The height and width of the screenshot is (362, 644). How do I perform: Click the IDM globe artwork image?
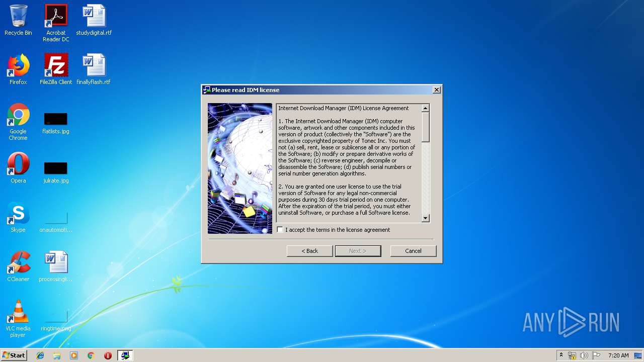pos(240,168)
